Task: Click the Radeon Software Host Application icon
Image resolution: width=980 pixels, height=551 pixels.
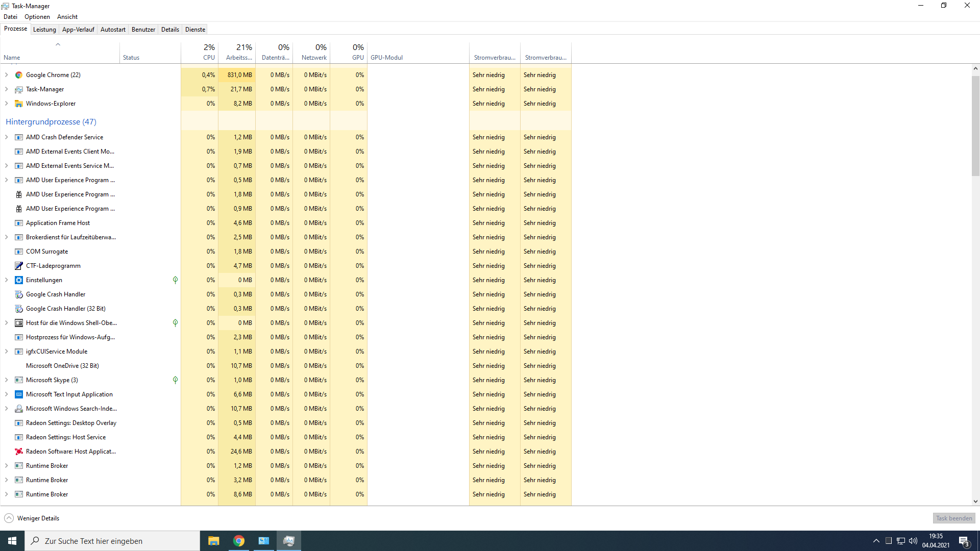Action: 18,452
